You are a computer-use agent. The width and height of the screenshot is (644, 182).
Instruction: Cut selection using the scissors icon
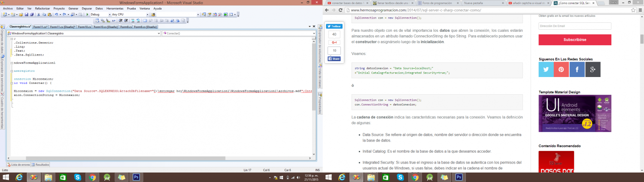pos(39,15)
